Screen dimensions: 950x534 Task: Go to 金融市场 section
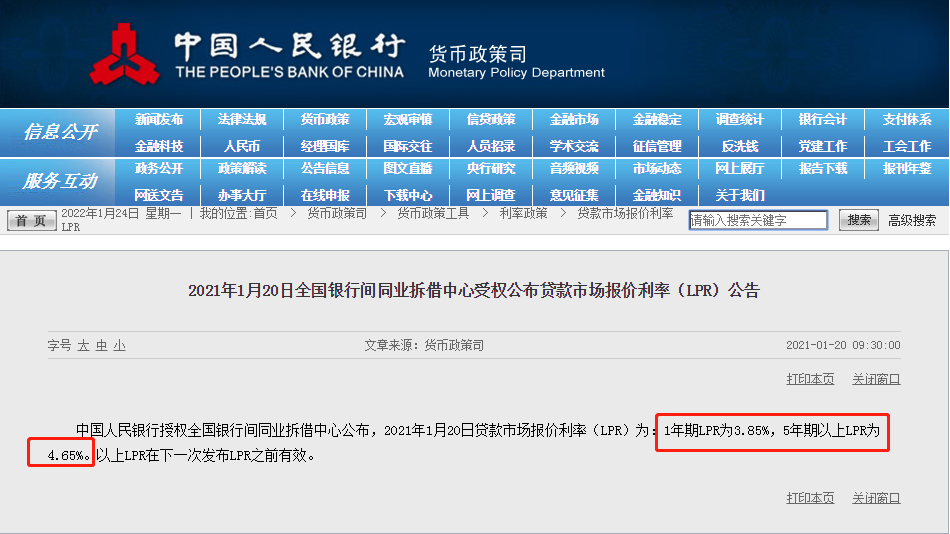pos(574,120)
